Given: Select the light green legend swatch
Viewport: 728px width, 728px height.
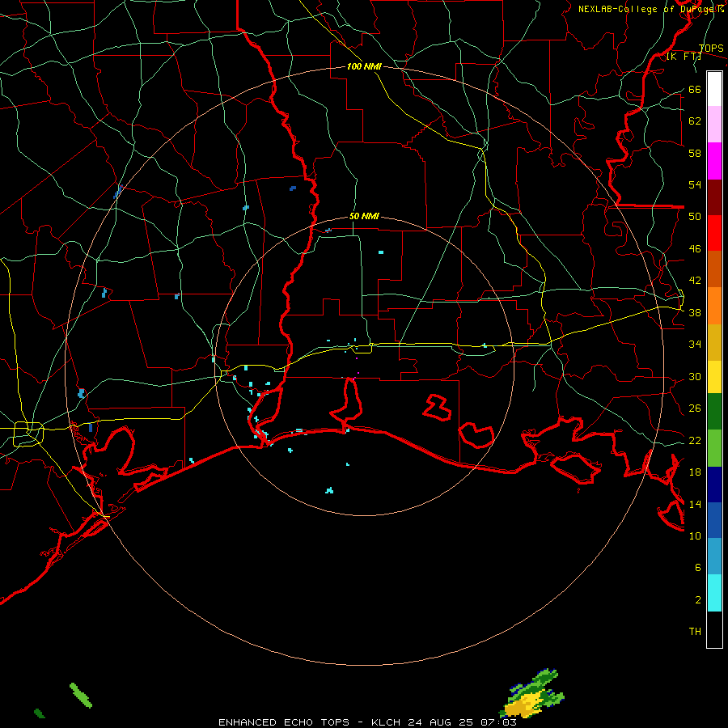Looking at the screenshot, I should click(714, 448).
